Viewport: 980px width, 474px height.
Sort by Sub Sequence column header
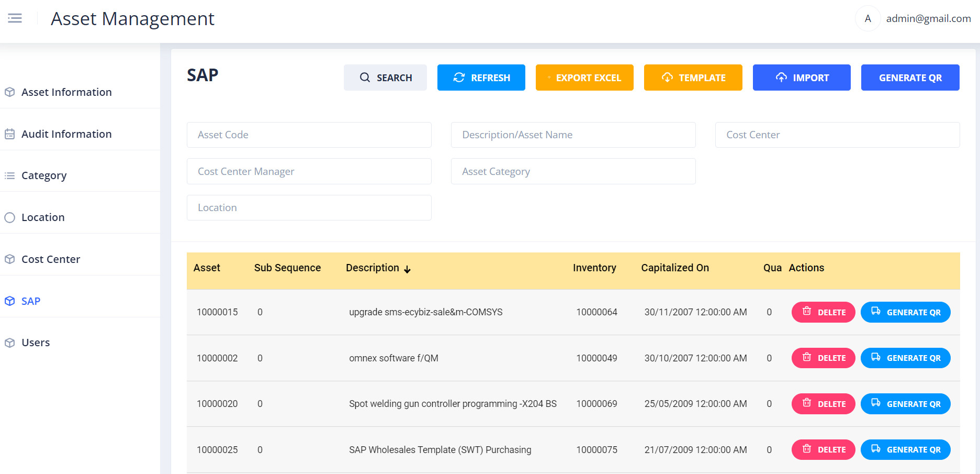point(287,268)
